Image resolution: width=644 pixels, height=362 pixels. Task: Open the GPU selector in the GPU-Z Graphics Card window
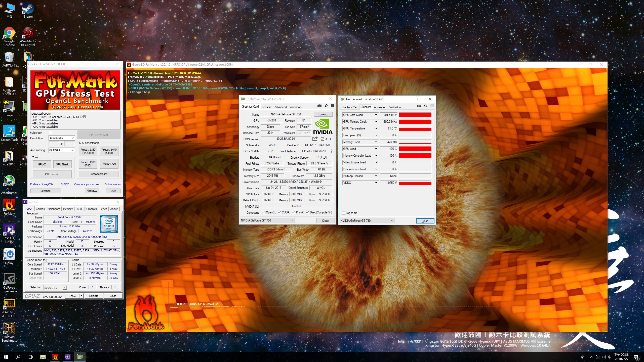tap(267, 220)
